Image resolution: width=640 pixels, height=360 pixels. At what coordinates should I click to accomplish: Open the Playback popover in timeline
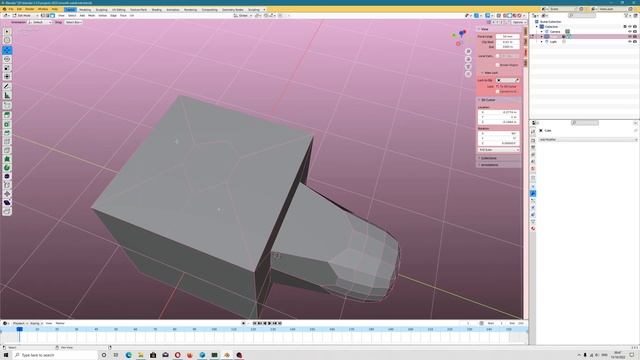(19, 323)
